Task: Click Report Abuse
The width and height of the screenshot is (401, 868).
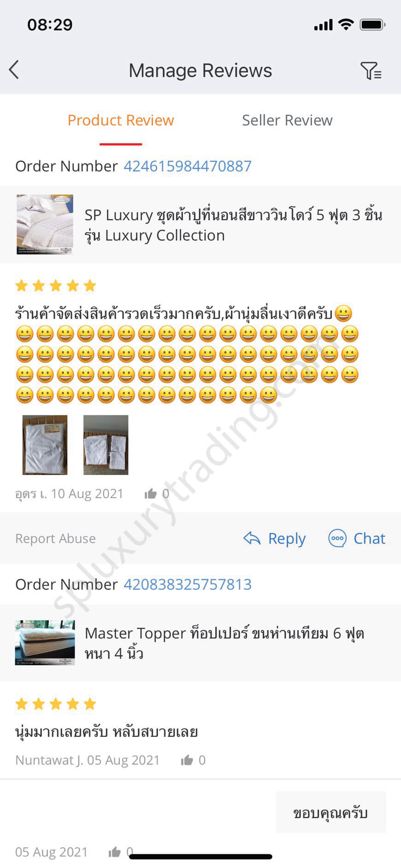Action: 55,538
